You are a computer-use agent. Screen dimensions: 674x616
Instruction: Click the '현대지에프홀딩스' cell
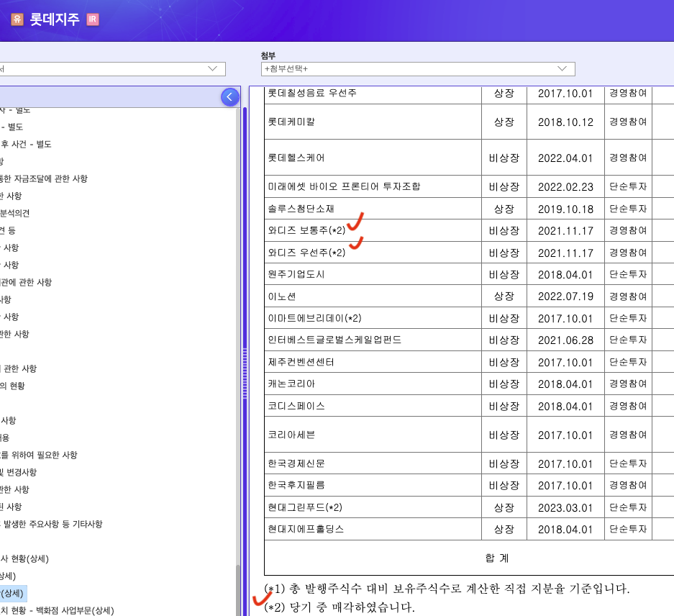point(373,529)
